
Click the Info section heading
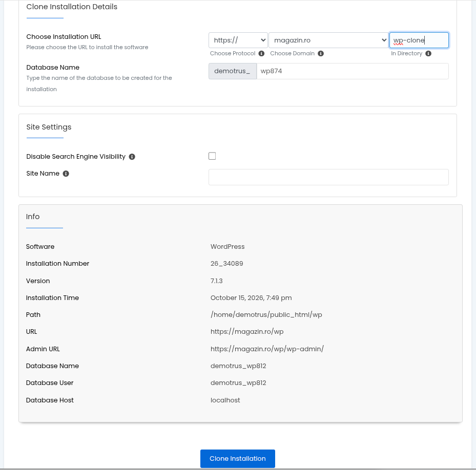point(33,217)
